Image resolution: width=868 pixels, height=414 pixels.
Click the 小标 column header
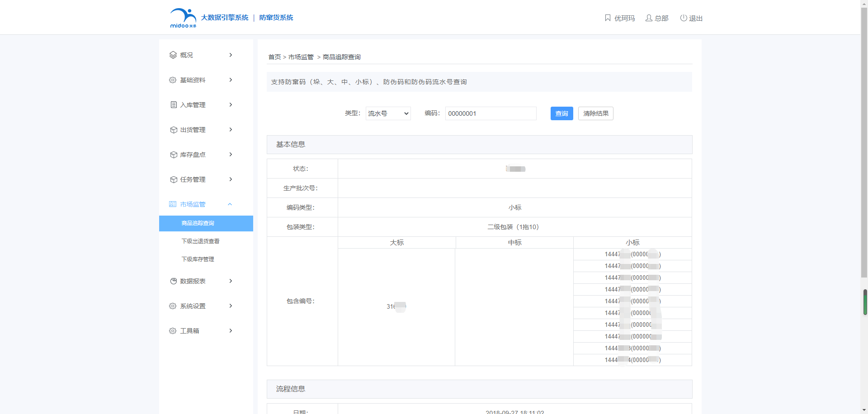tap(632, 243)
